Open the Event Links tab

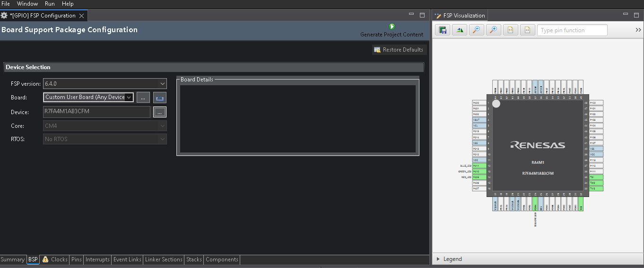pyautogui.click(x=127, y=259)
